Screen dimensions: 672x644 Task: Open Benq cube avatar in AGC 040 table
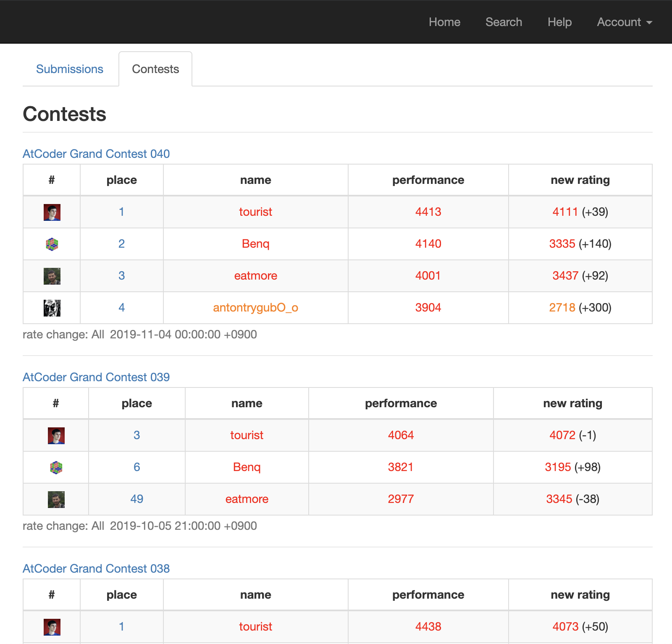tap(52, 244)
